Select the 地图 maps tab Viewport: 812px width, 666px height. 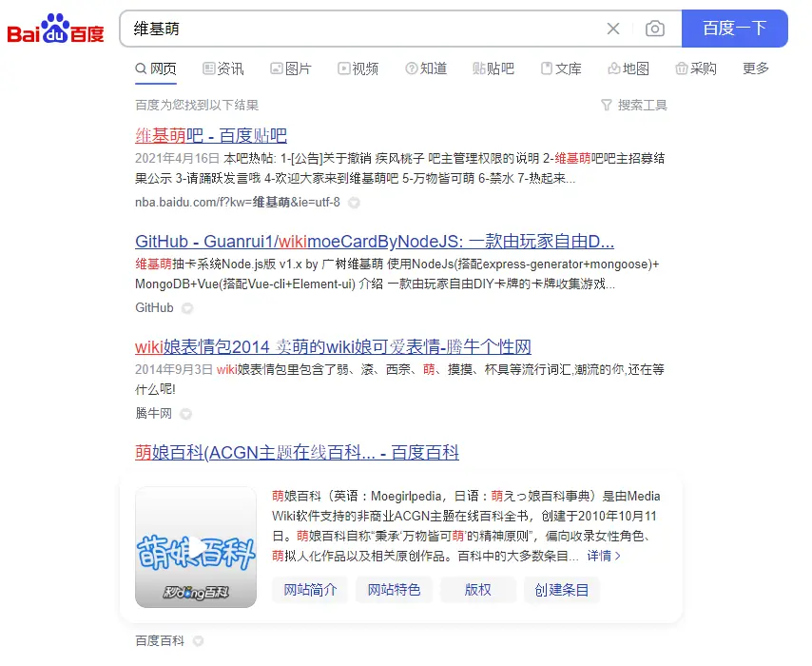pos(628,69)
